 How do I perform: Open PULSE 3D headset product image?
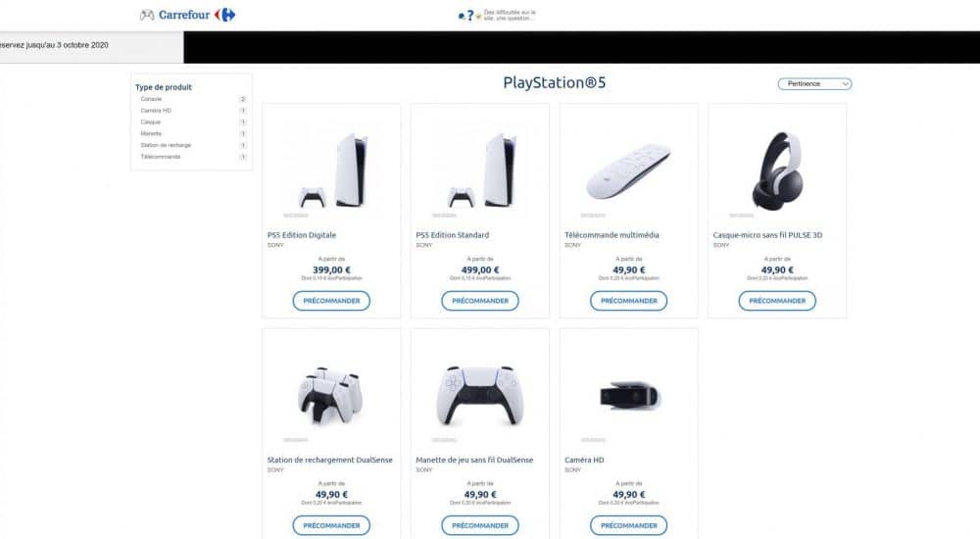click(x=777, y=171)
